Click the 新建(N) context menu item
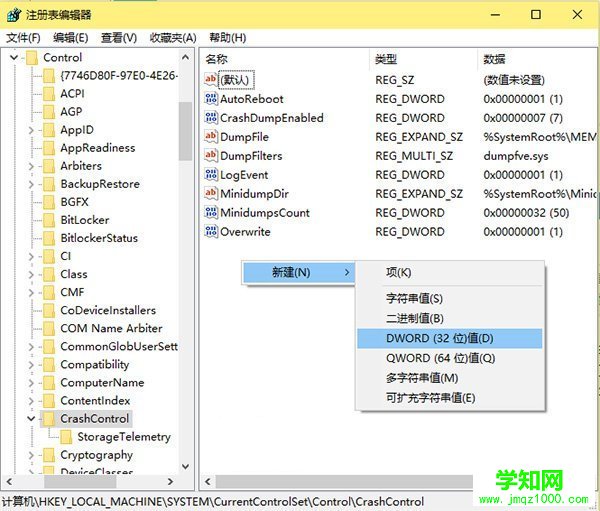Screen dimensions: 600x511 [298, 273]
